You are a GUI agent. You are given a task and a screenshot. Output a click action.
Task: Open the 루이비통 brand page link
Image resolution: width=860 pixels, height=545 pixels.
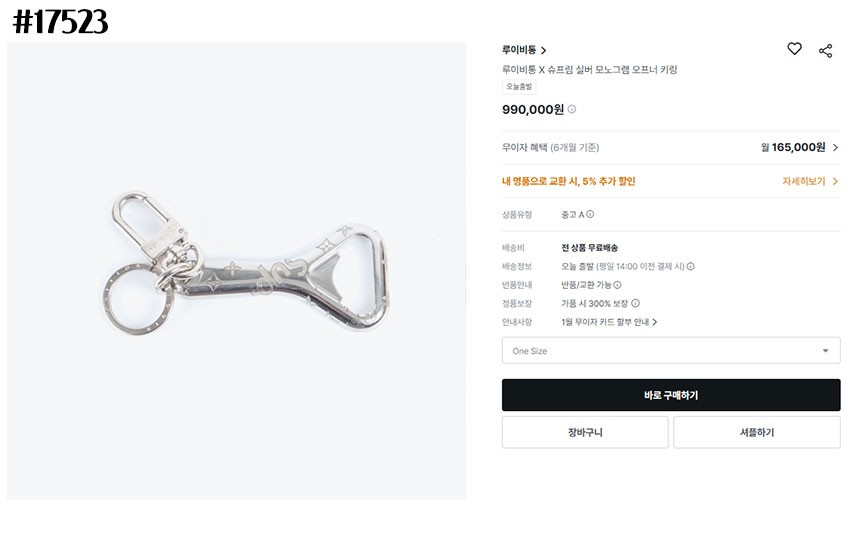click(x=524, y=50)
